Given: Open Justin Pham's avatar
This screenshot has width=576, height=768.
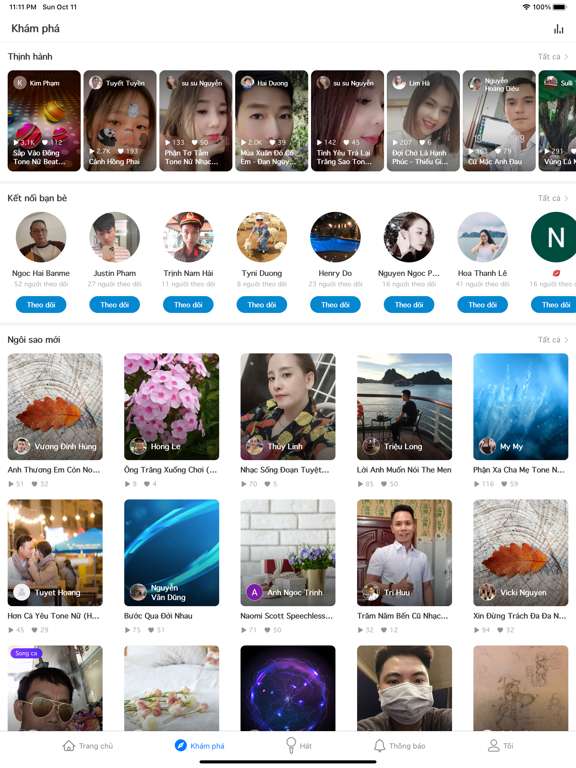Looking at the screenshot, I should point(115,237).
